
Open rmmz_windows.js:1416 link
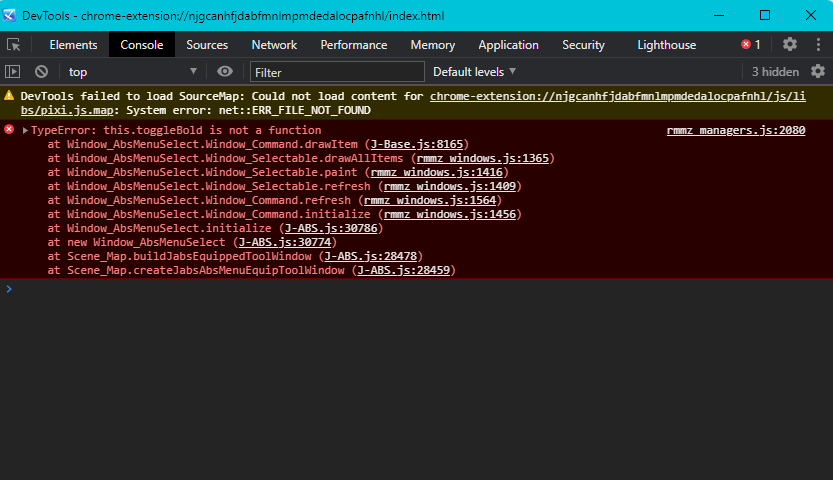pos(437,172)
